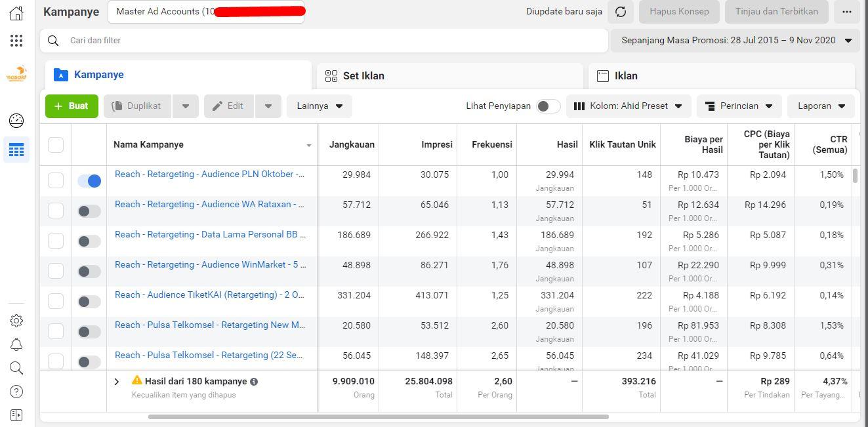868x427 pixels.
Task: Open the notifications bell icon
Action: coord(16,344)
